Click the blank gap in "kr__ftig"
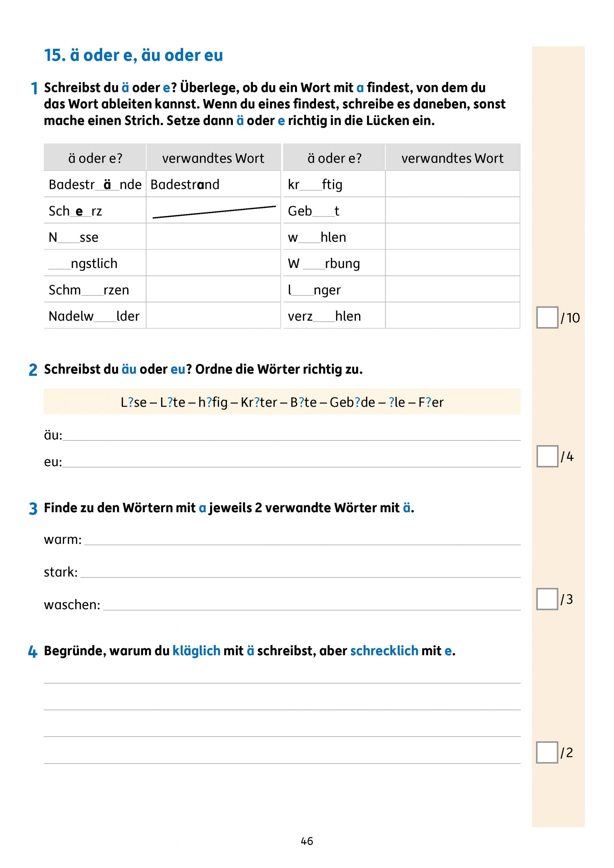 point(311,185)
